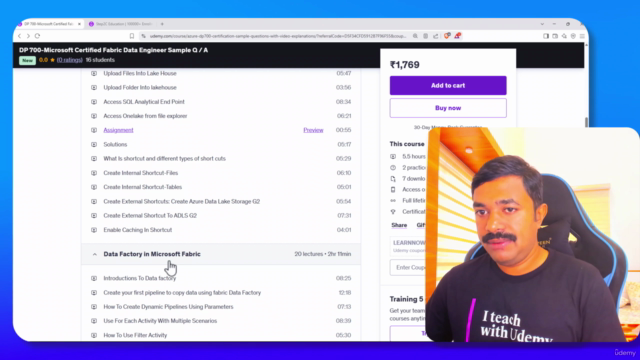Select 'Use For Each Activity With Multiple Scenarios' text

(x=160, y=321)
